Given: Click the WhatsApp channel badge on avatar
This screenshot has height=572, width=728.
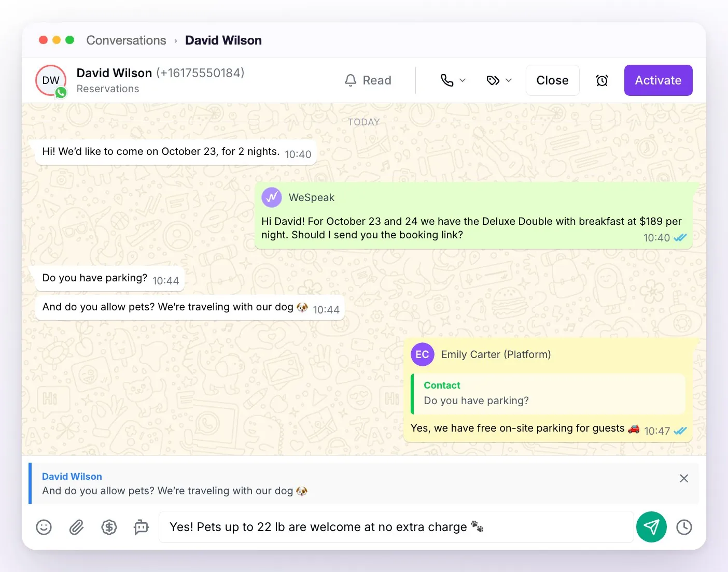Looking at the screenshot, I should tap(61, 92).
